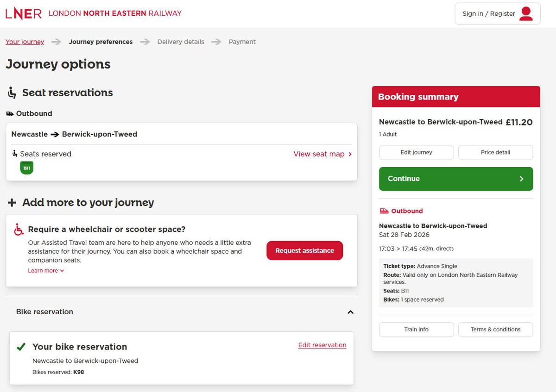
Task: Click the green checkmark bike reservation icon
Action: pos(21,347)
